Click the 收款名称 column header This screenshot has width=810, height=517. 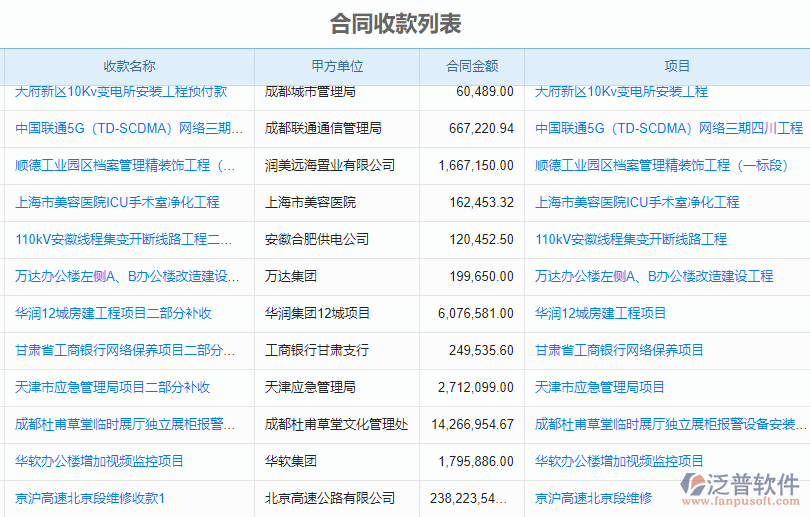[129, 66]
